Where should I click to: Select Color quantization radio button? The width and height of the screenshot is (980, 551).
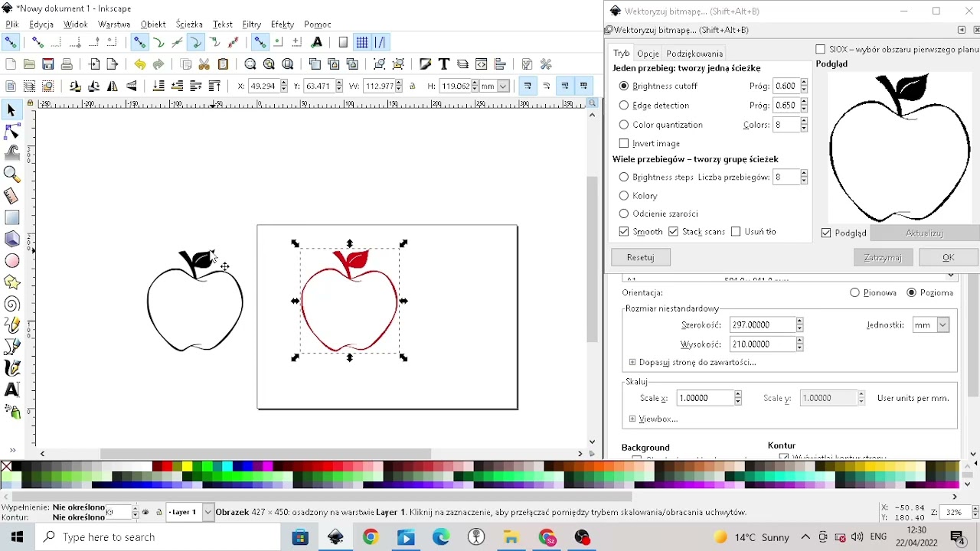624,124
